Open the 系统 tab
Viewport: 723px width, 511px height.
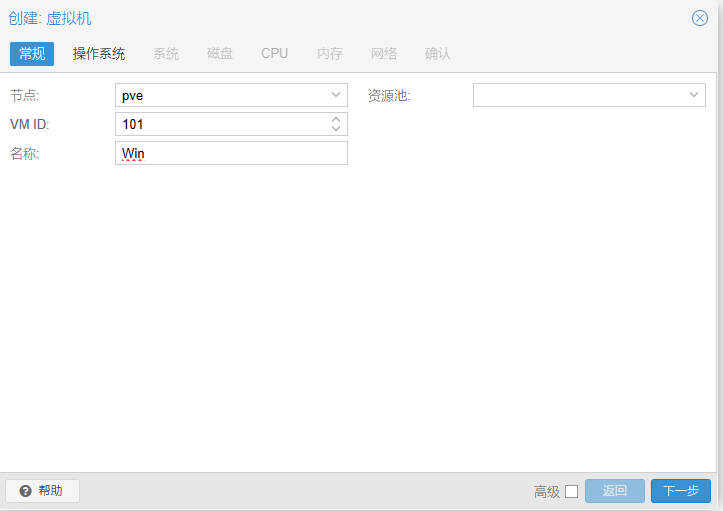tap(166, 53)
